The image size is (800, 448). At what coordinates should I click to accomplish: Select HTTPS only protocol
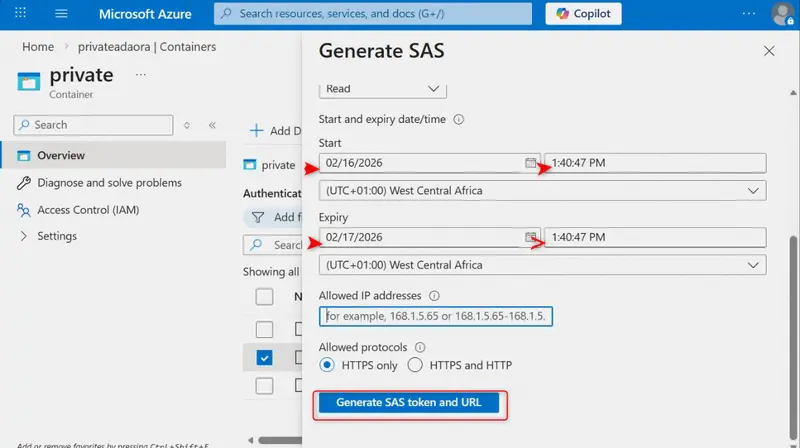[327, 365]
